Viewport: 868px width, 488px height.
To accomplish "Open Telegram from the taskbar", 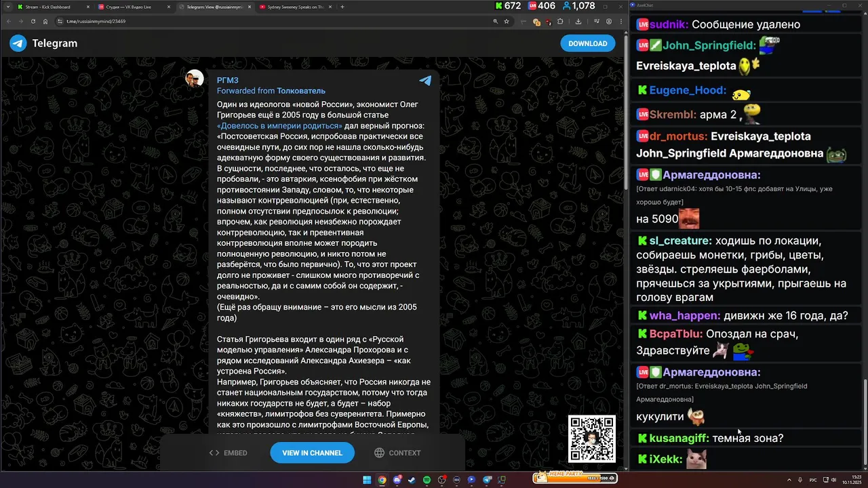I will [487, 480].
